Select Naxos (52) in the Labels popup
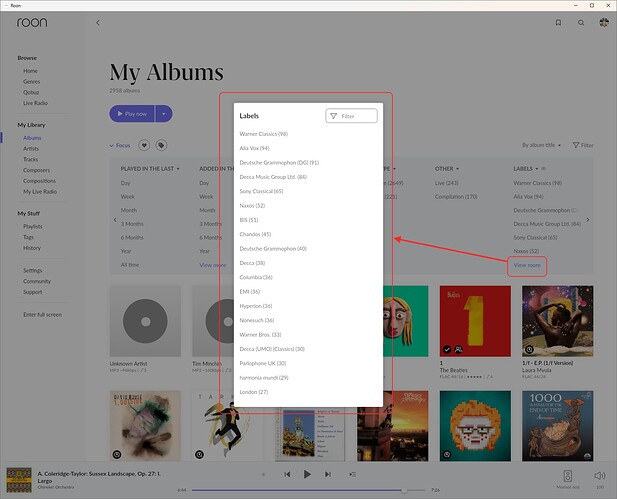The width and height of the screenshot is (617, 499). click(252, 206)
